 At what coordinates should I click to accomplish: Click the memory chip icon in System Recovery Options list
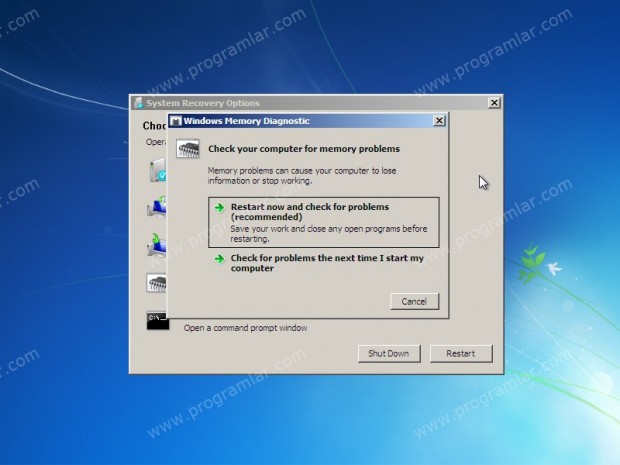pyautogui.click(x=157, y=283)
